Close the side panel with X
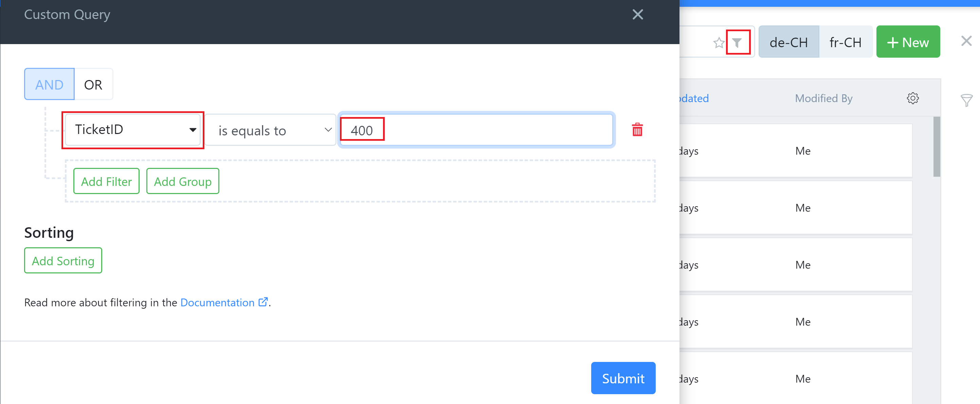 [x=966, y=41]
